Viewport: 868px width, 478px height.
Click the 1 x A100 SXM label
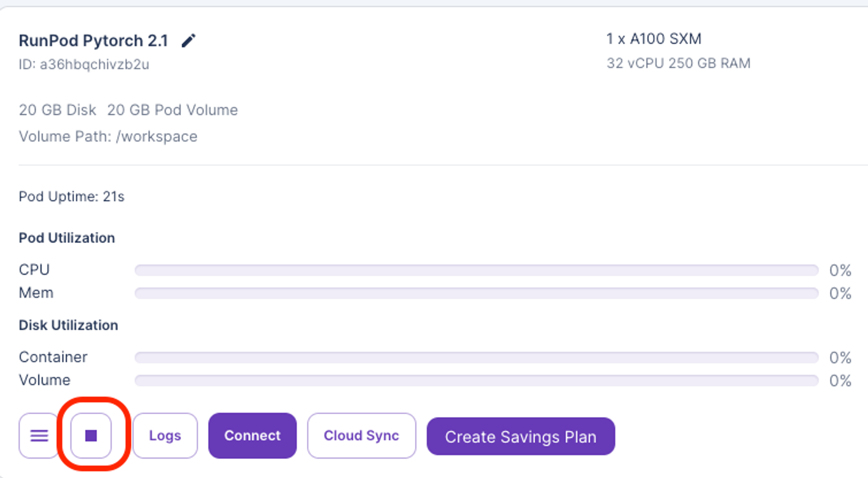[x=654, y=39]
